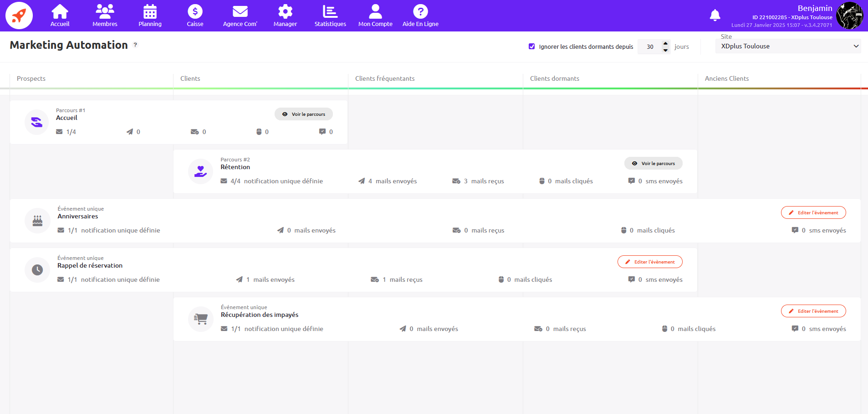Click the Accueil journey hand icon
The image size is (868, 414).
(x=36, y=122)
